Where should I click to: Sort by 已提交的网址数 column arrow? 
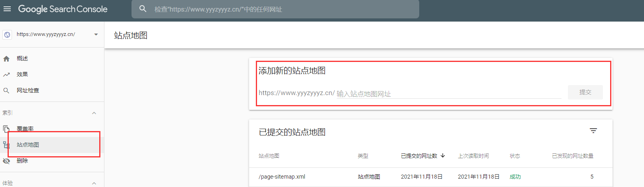(443, 156)
